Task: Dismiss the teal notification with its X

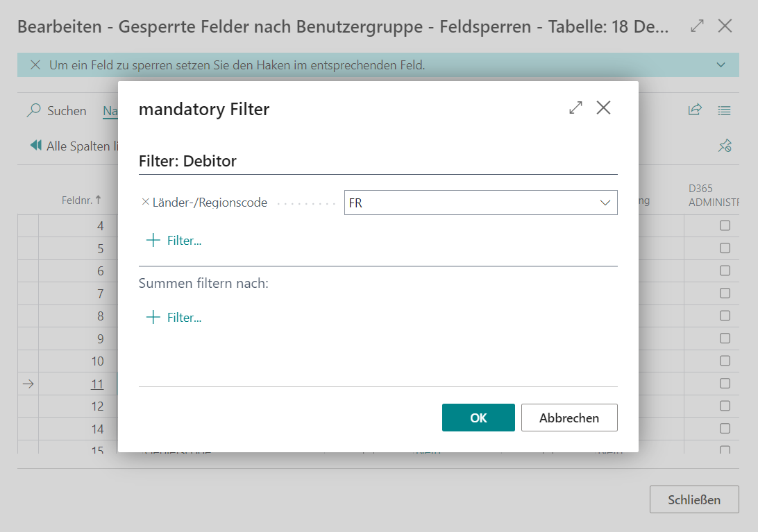Action: click(35, 65)
